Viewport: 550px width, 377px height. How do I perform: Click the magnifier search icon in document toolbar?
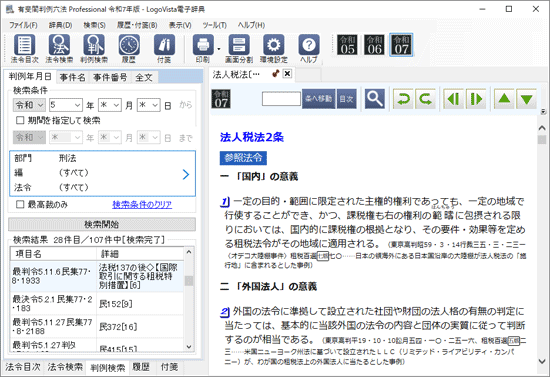pos(374,99)
